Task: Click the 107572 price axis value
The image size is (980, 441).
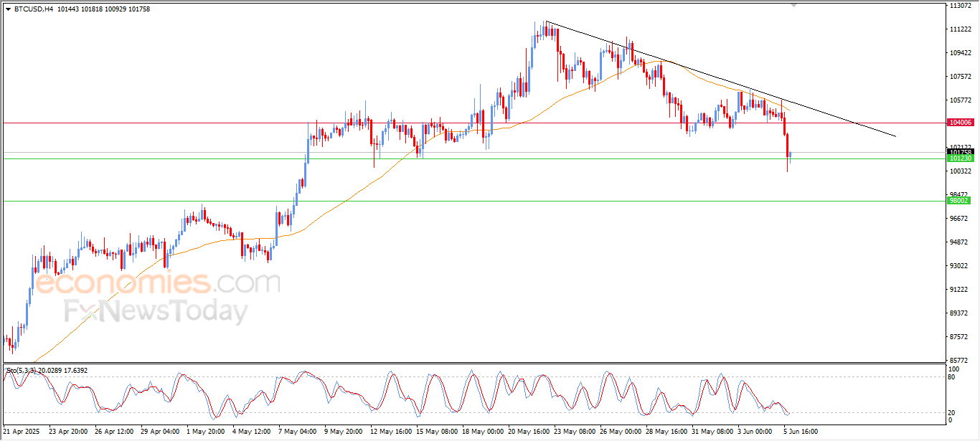Action: [961, 77]
